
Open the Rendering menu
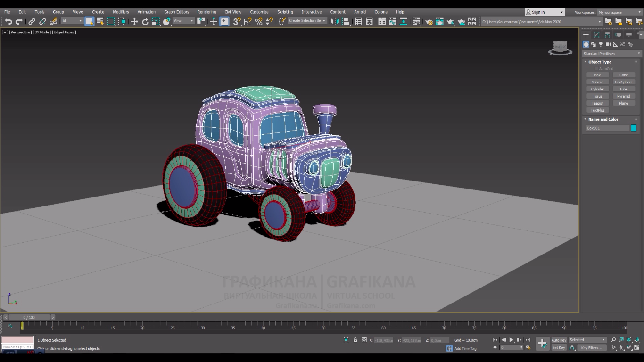(x=206, y=12)
